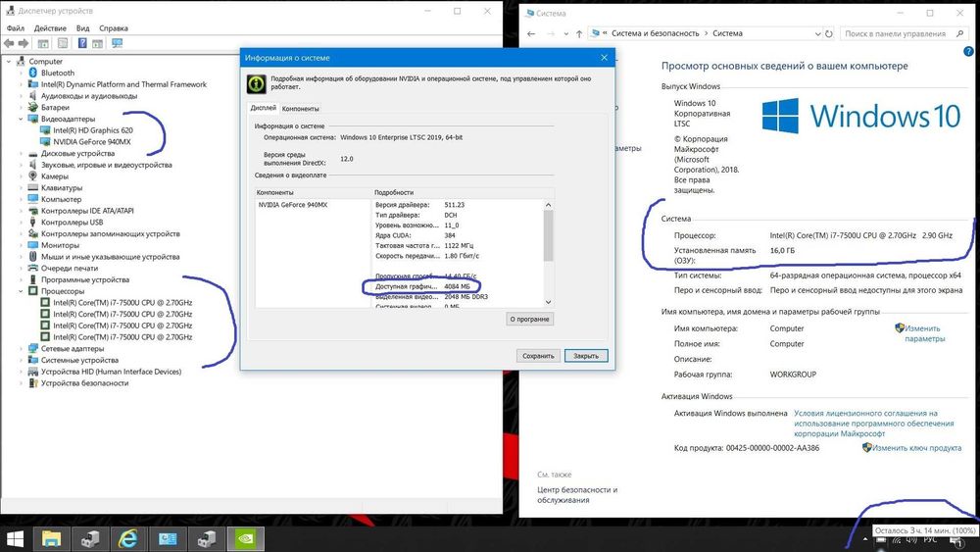Scan for hardware changes monitor icon
This screenshot has height=552, width=980.
[117, 43]
